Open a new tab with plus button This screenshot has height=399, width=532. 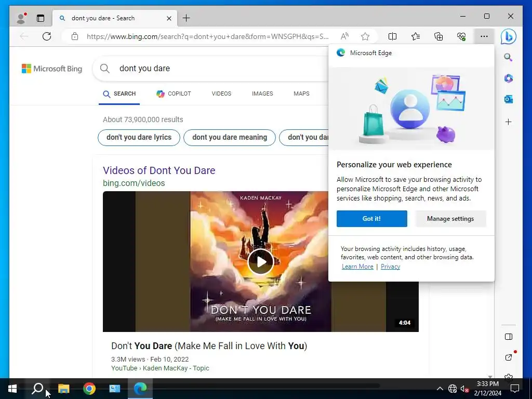(187, 18)
